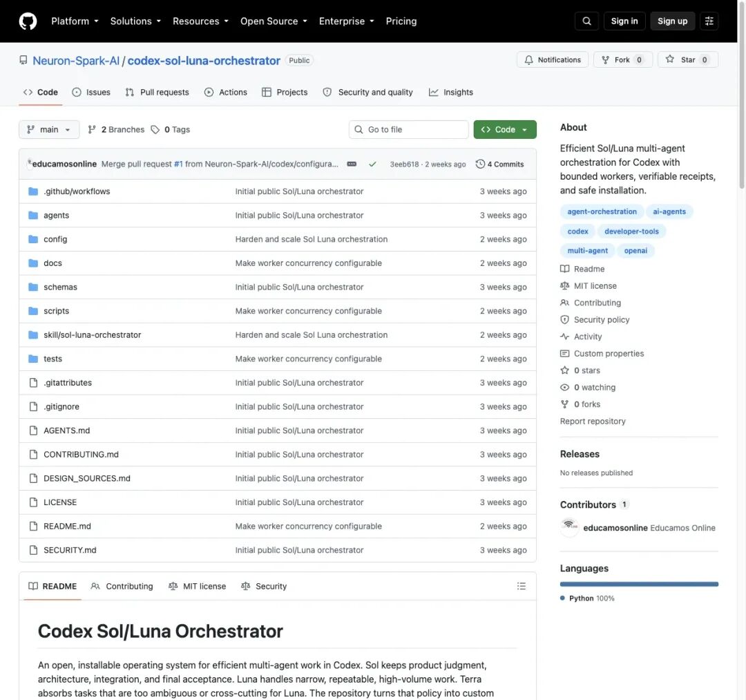Switch to the Projects tab

(x=285, y=93)
